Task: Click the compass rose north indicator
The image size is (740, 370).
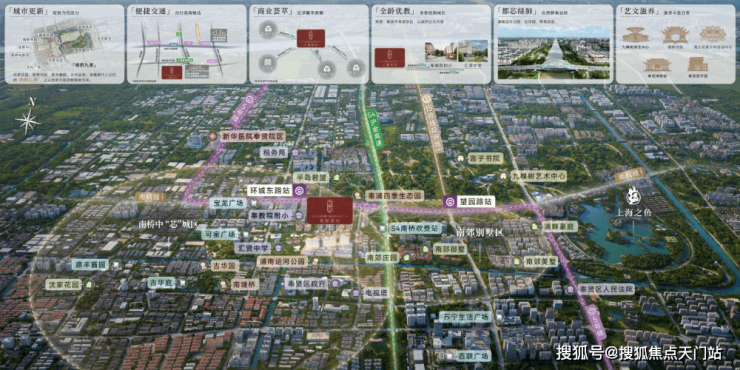Action: click(x=28, y=118)
